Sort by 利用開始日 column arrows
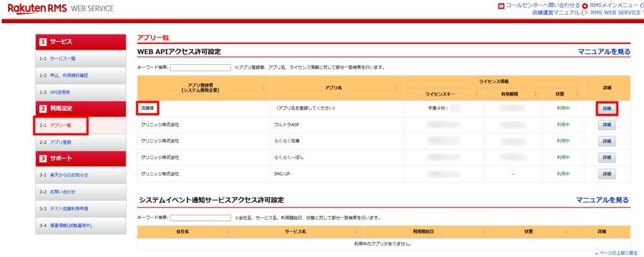The image size is (644, 257). (484, 231)
